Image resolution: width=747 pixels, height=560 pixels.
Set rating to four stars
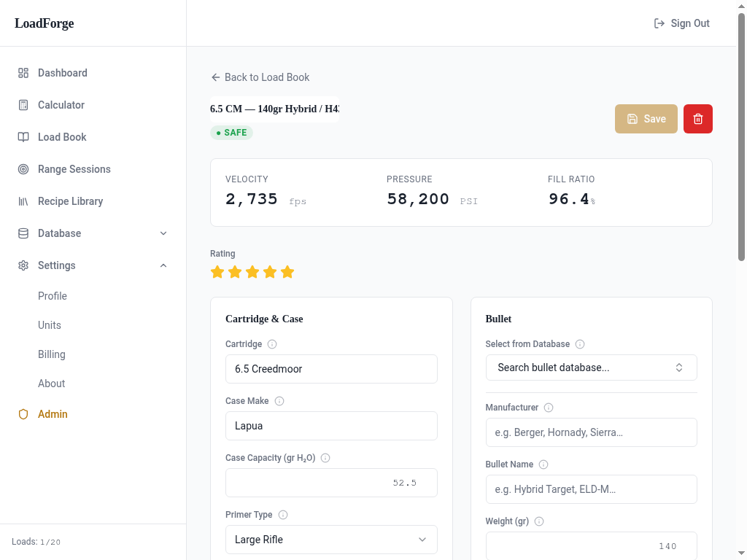point(270,272)
